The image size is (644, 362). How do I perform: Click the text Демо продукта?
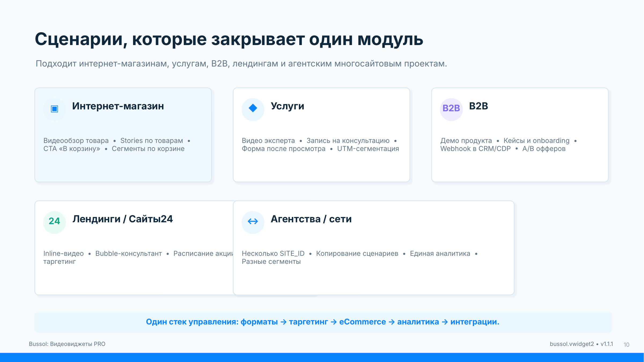point(466,141)
